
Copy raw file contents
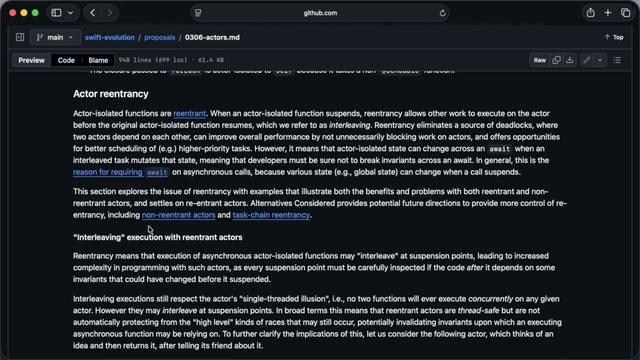click(x=556, y=60)
